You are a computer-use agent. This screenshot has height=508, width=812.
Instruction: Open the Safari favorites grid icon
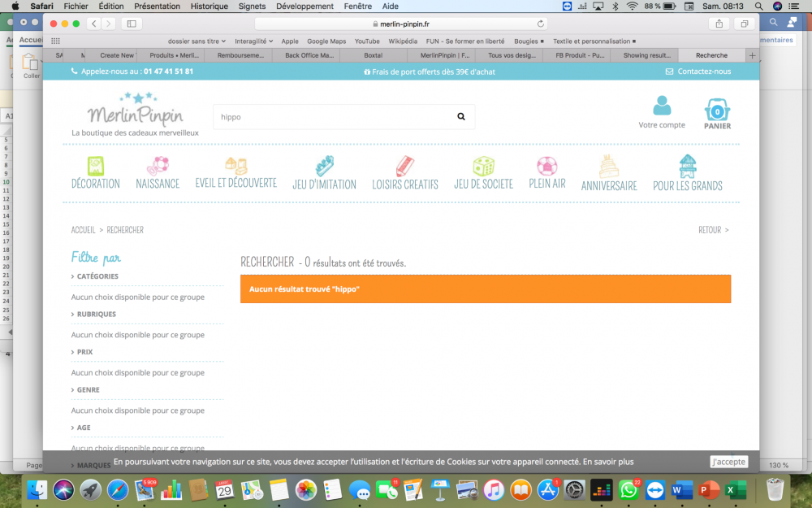point(55,41)
